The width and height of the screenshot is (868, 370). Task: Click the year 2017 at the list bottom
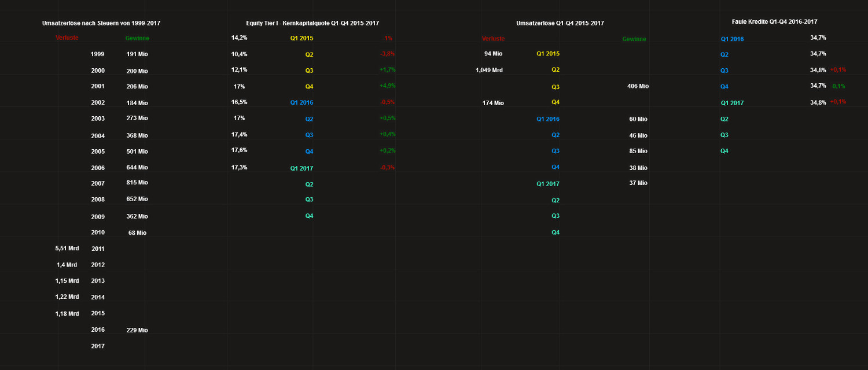(x=97, y=346)
